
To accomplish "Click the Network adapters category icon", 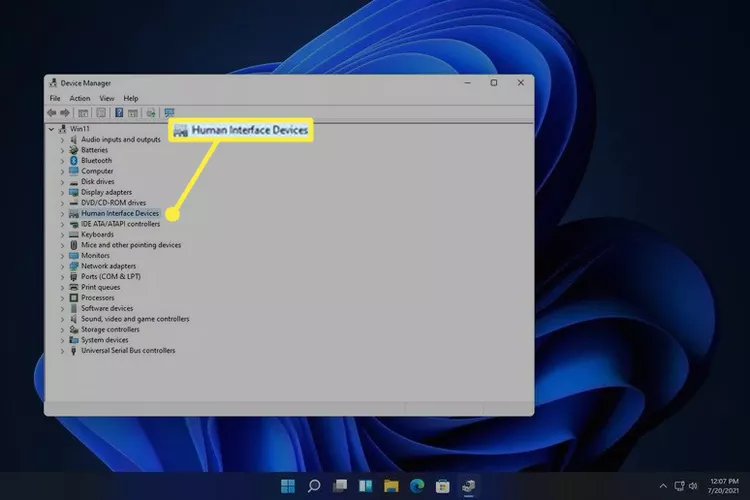I will (74, 266).
